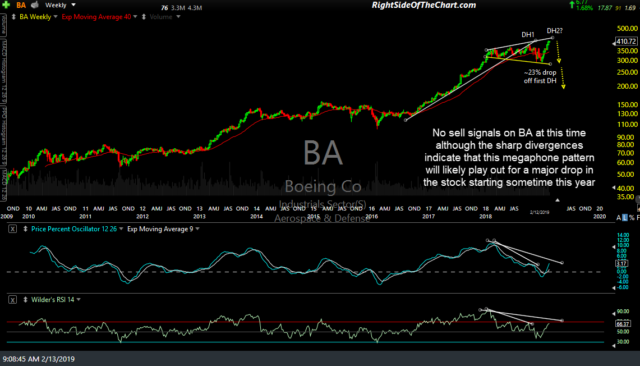Expand the Wilder's RSI 14 dropdown
The image size is (640, 366).
pyautogui.click(x=78, y=299)
